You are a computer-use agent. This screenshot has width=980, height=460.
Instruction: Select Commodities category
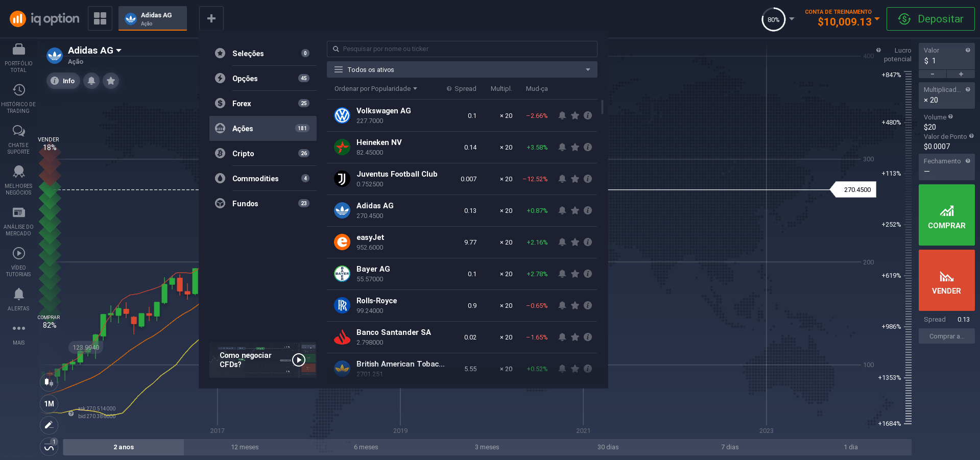click(x=262, y=178)
